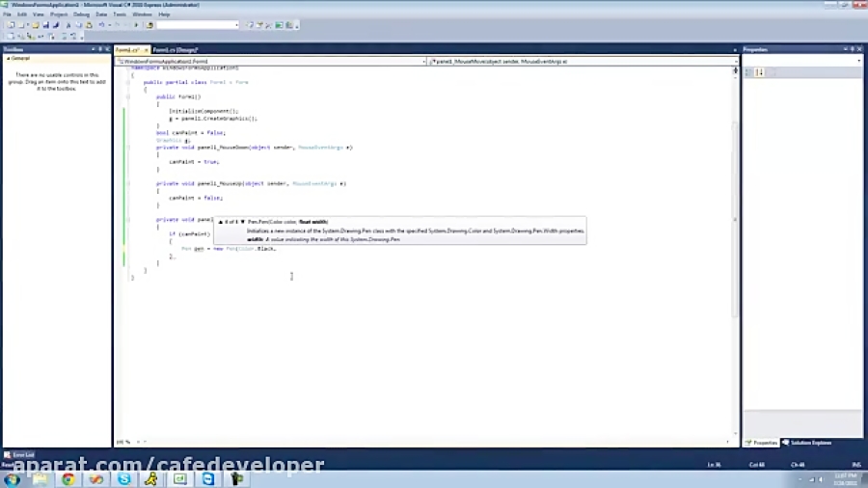
Task: Click the Alphabetical sort icon in Properties
Action: (760, 72)
